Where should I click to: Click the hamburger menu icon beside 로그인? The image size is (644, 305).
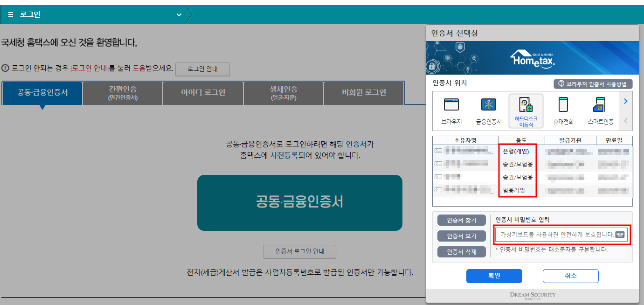coord(10,14)
